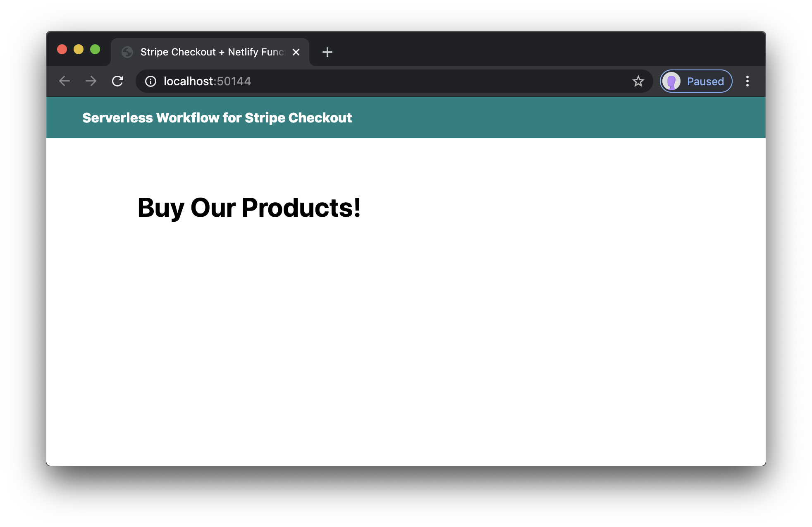
Task: Click the Buy Our Products heading
Action: (248, 208)
